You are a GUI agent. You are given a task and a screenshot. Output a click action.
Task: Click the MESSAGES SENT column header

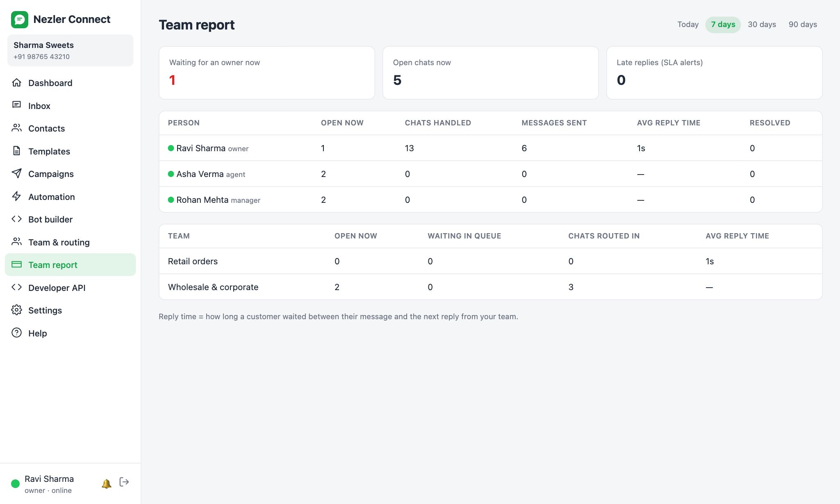(554, 123)
